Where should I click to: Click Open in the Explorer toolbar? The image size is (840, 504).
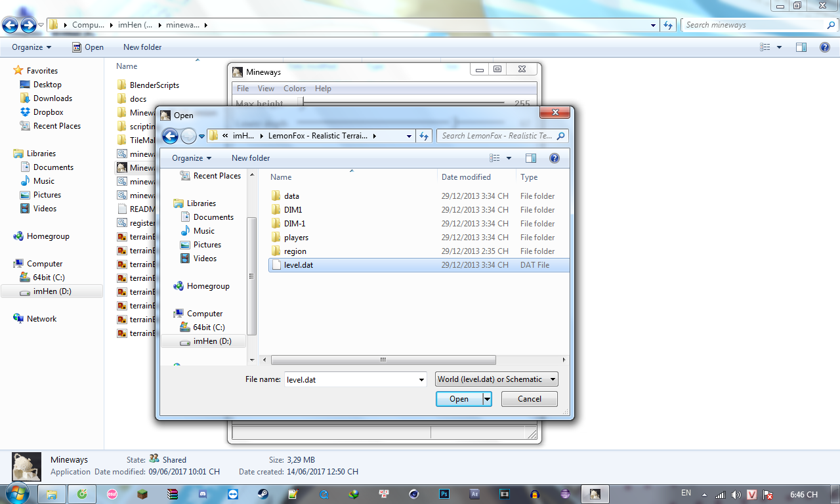coord(88,47)
